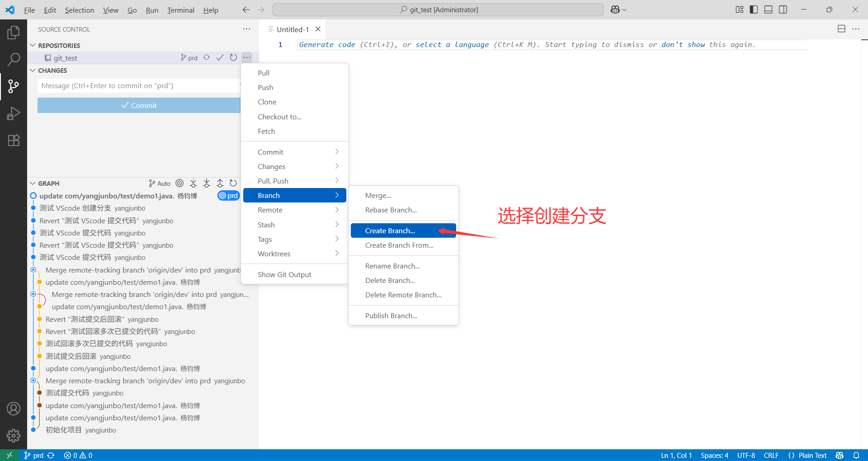Click the notifications bell in the status bar
Screen dimensions: 868x461
[857, 455]
